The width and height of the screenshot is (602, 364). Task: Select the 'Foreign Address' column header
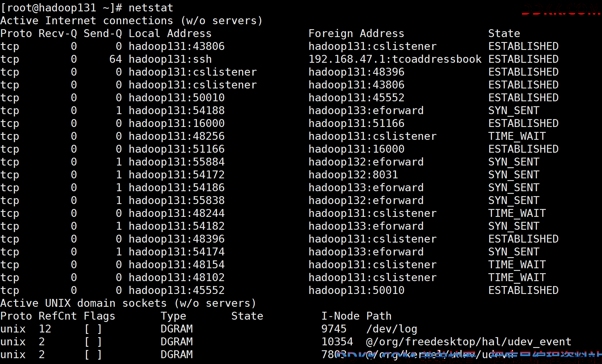[356, 34]
